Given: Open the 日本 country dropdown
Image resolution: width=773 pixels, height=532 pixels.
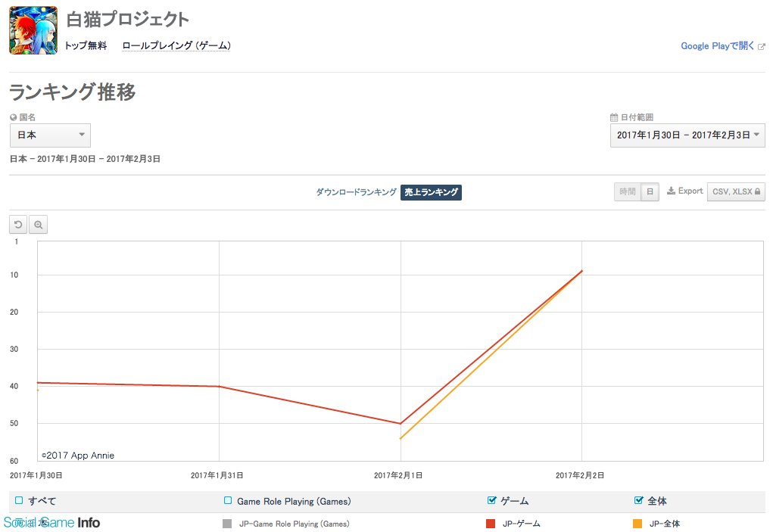Looking at the screenshot, I should click(50, 135).
